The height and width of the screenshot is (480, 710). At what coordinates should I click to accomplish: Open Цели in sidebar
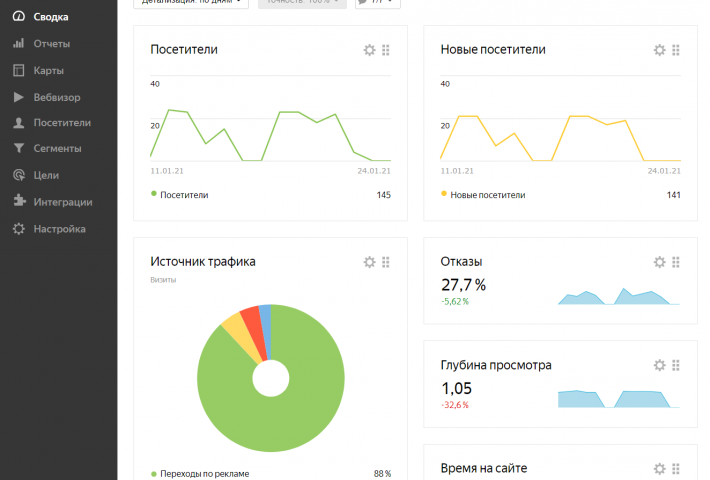[46, 175]
